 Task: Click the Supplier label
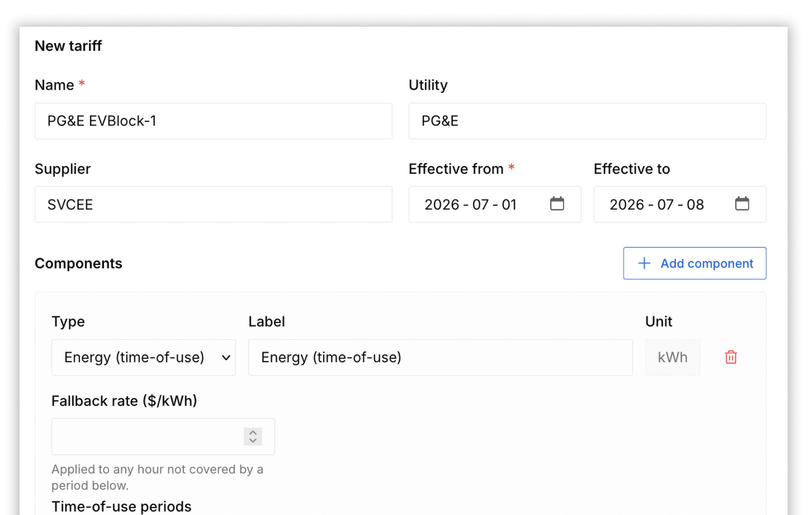(x=63, y=169)
